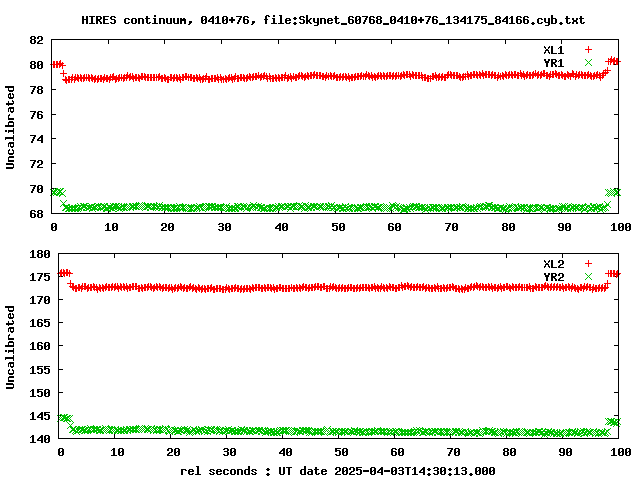Click y-axis tick value 76
Viewport: 640px width, 480px height.
click(36, 115)
